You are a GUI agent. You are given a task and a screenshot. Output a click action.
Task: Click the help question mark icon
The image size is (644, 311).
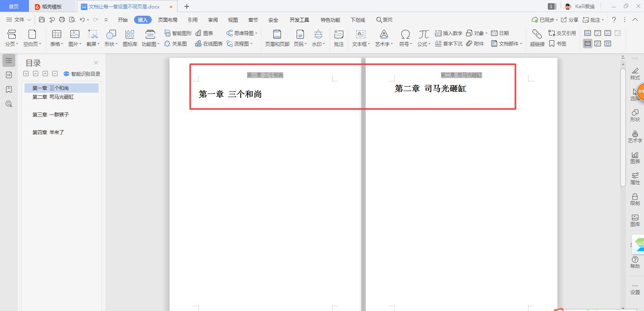pos(614,19)
